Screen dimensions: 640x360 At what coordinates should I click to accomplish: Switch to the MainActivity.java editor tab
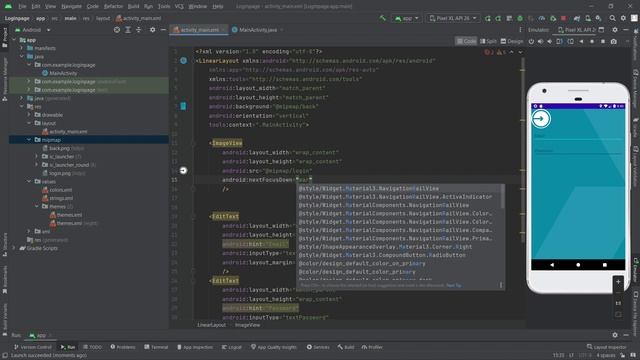pos(258,30)
